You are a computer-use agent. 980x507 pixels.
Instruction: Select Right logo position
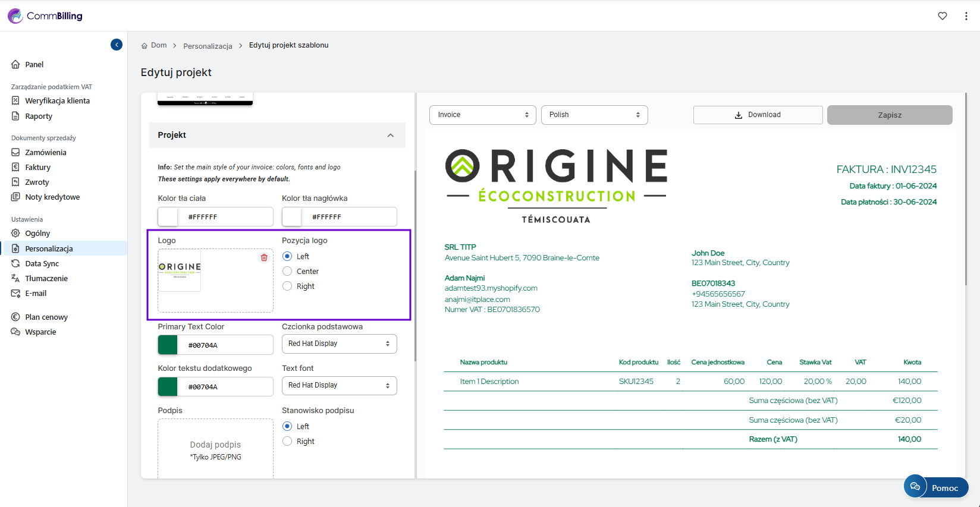click(287, 286)
